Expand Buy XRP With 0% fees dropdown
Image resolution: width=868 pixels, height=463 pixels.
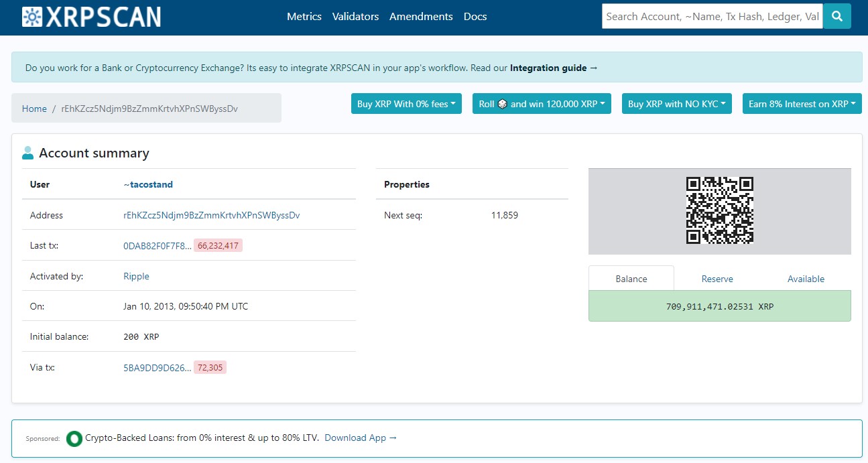click(x=406, y=104)
